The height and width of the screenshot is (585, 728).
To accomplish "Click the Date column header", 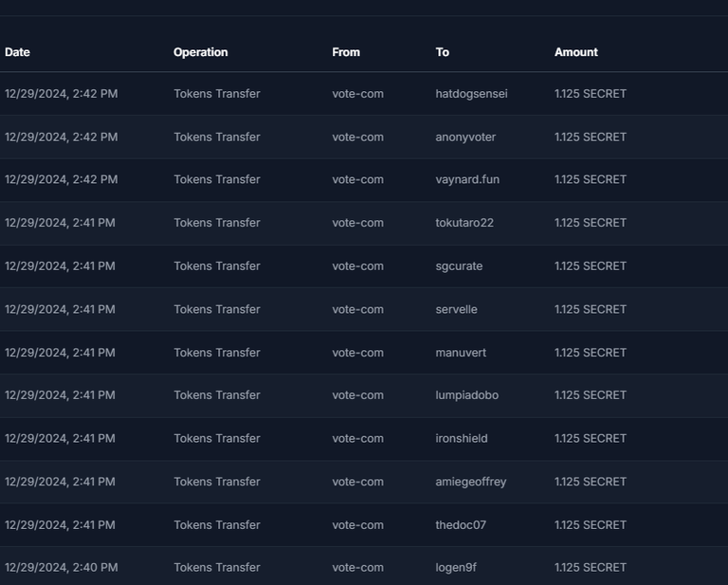I will tap(17, 52).
